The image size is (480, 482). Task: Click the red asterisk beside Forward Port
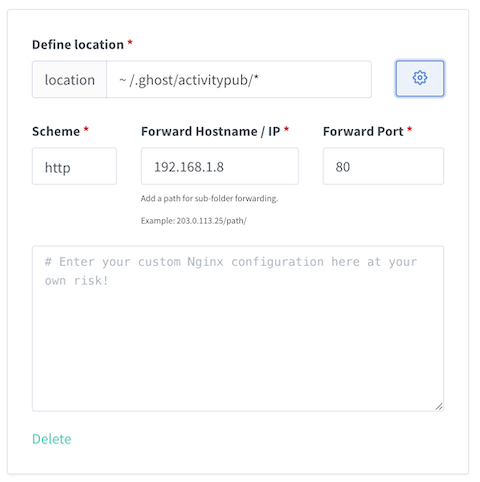pos(410,129)
